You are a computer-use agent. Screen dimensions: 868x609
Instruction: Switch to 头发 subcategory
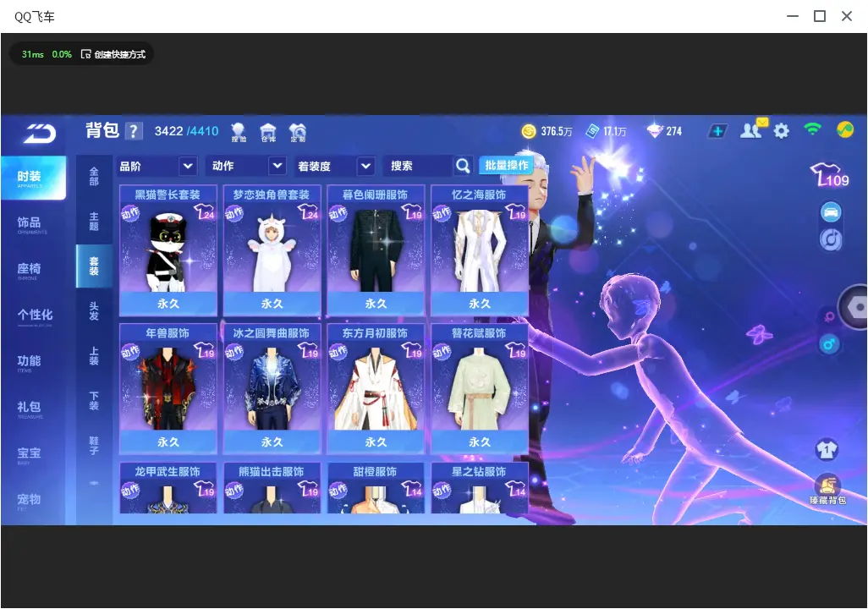coord(94,311)
